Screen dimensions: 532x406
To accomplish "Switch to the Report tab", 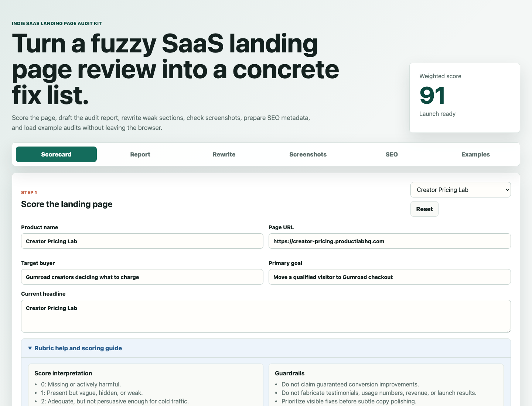I will click(140, 154).
